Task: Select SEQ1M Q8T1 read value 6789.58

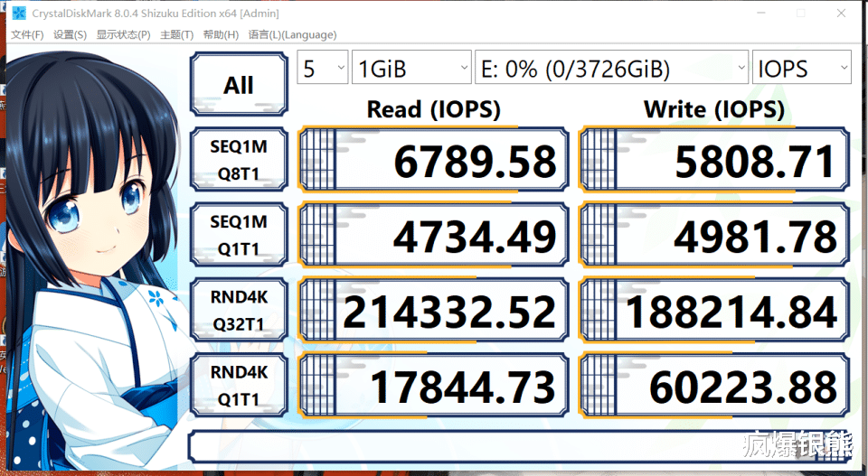Action: click(433, 160)
